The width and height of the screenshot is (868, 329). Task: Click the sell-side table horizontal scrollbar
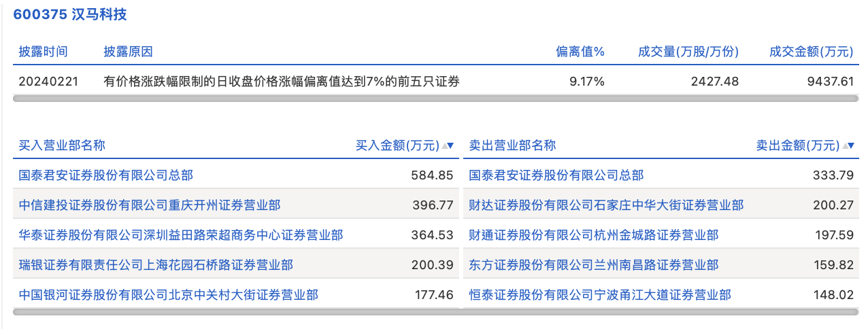coord(661,312)
